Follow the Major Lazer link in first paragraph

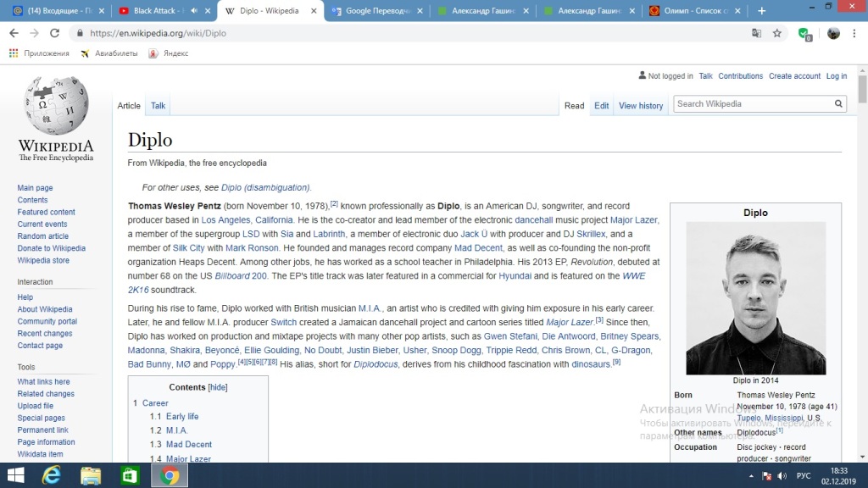click(x=633, y=219)
